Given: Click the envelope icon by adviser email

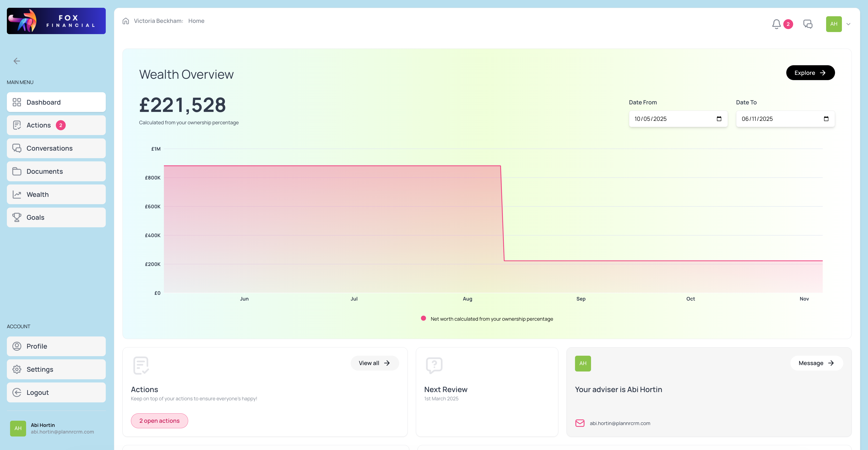Looking at the screenshot, I should click(580, 423).
